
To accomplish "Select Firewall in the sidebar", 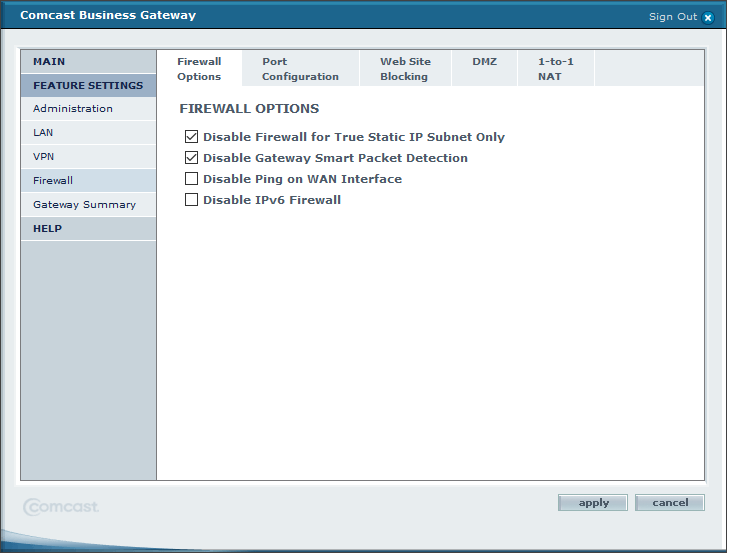I will 88,181.
